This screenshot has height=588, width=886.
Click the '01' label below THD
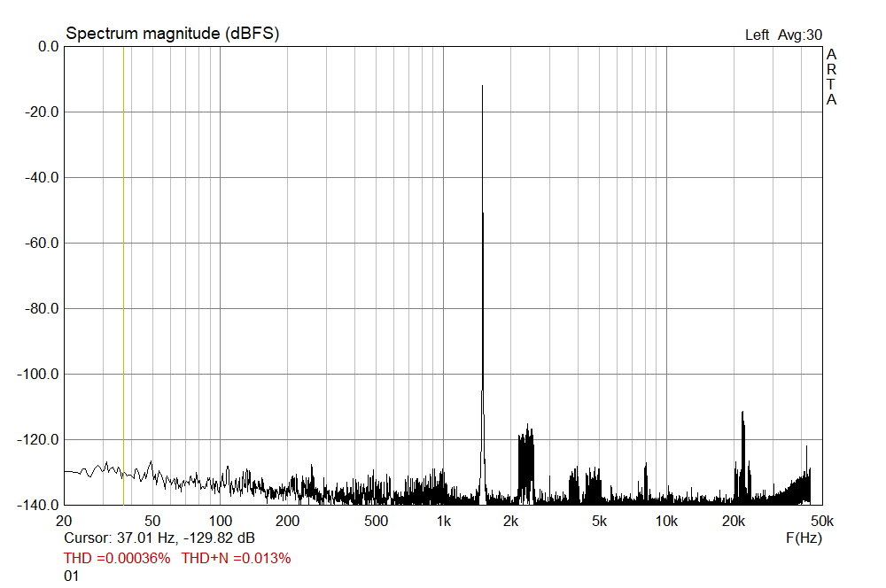coord(71,576)
